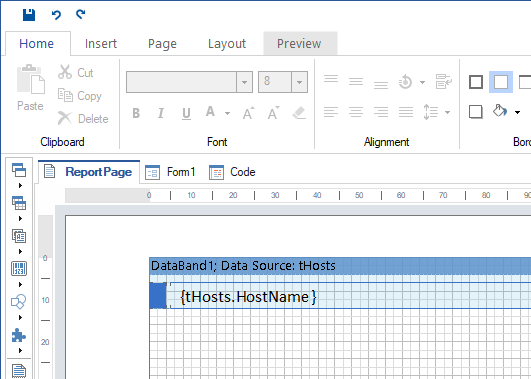Select the {tHosts.HostName} text component
Image resolution: width=531 pixels, height=379 pixels.
point(351,295)
